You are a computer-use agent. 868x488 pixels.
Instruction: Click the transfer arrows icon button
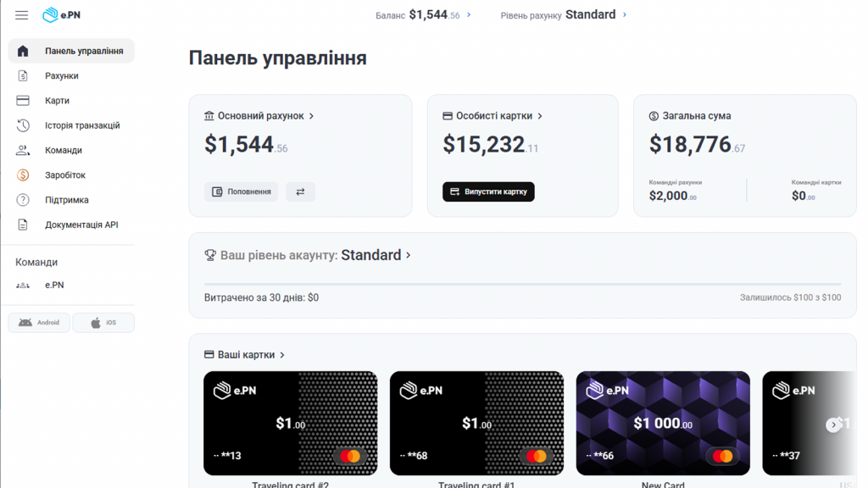click(300, 192)
